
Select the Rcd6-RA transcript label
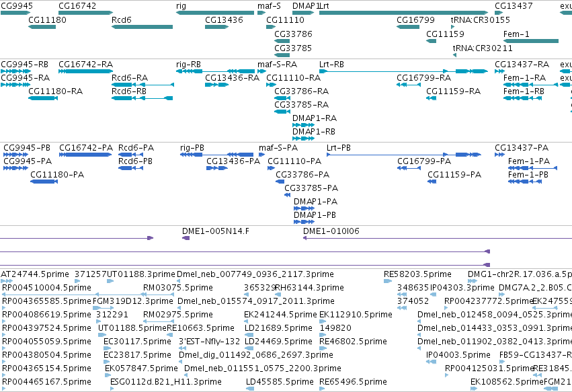[x=130, y=78]
